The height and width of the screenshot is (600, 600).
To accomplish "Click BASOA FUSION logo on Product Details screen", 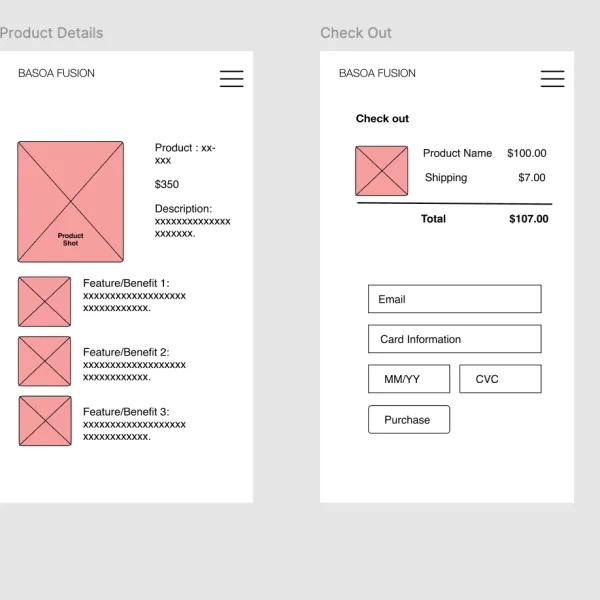I will 56,73.
